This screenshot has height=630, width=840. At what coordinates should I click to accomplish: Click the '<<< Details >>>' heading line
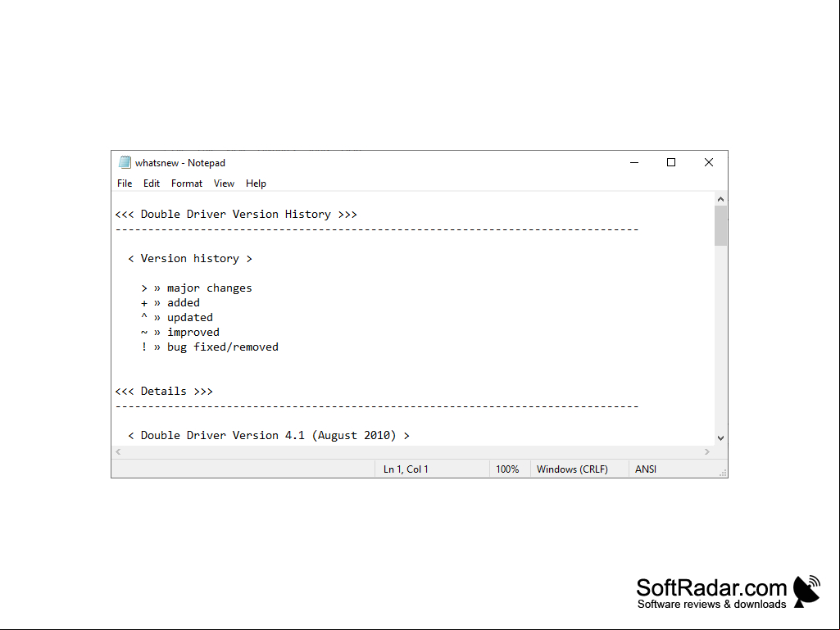pyautogui.click(x=164, y=391)
